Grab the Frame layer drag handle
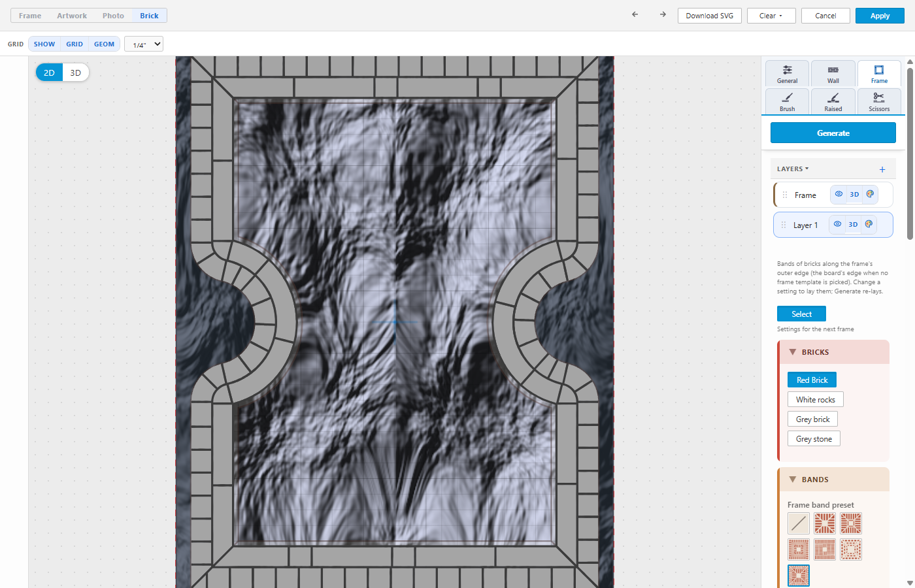Screen dimensions: 915x588 coord(785,195)
